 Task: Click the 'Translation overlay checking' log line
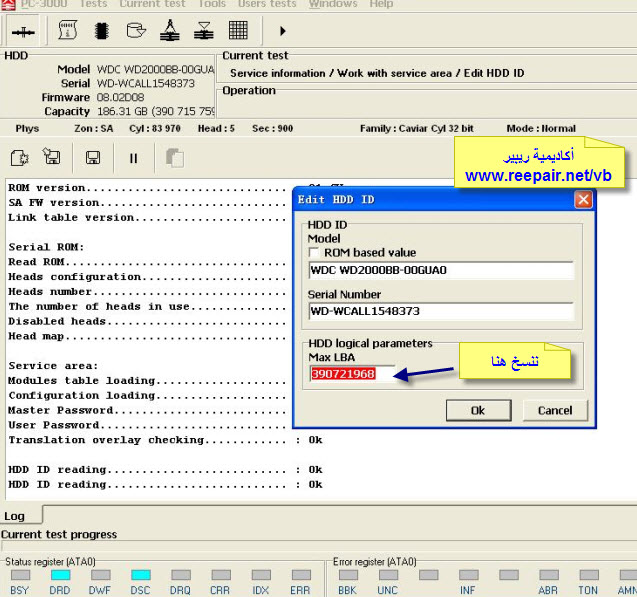click(165, 440)
